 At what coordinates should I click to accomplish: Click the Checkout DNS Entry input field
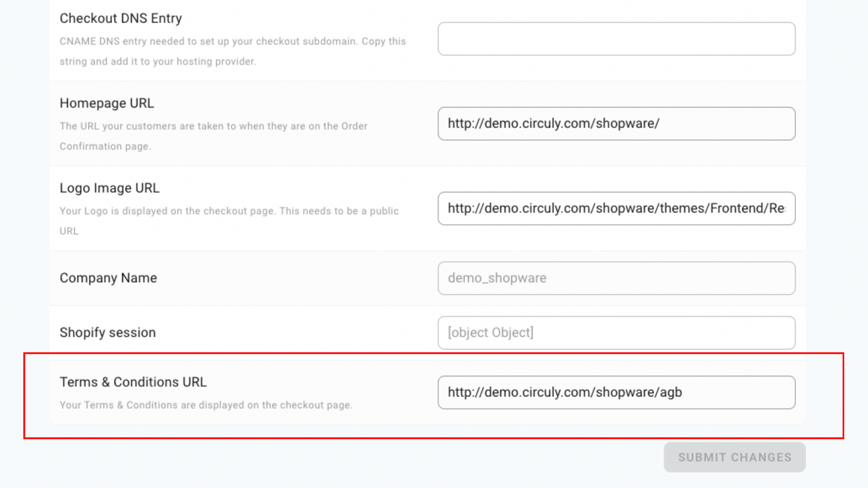(616, 38)
